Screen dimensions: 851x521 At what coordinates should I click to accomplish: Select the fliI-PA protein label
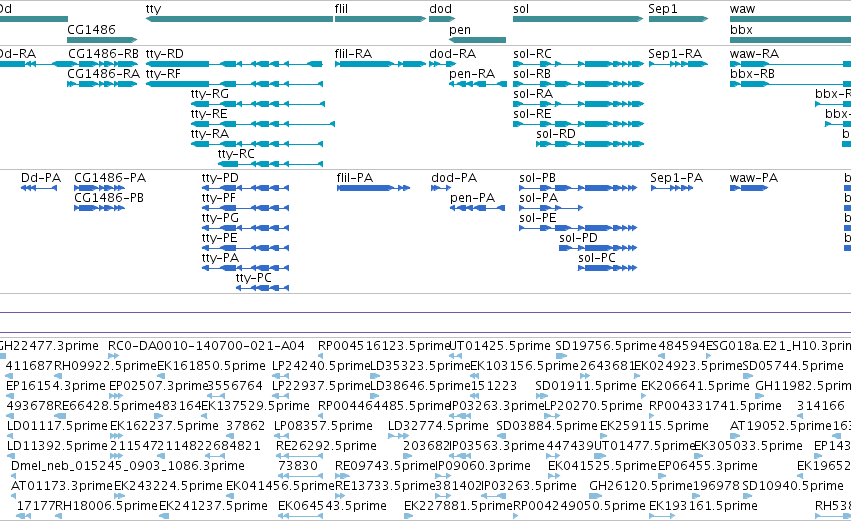click(x=355, y=178)
